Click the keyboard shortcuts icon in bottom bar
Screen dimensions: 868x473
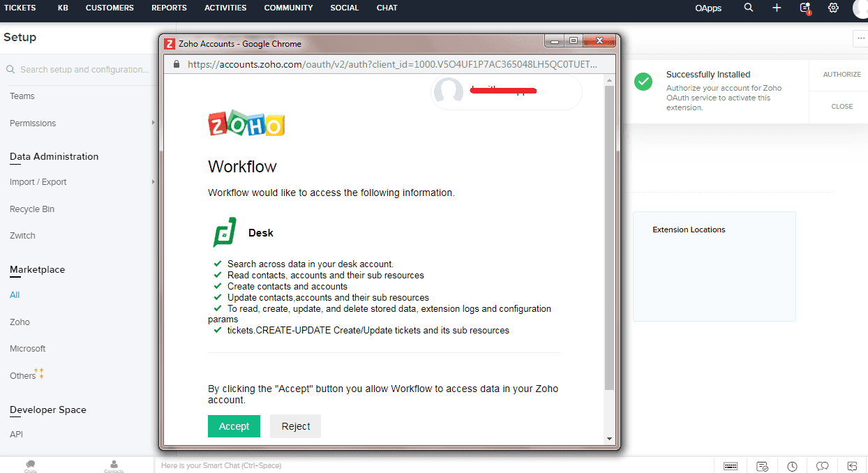click(731, 466)
